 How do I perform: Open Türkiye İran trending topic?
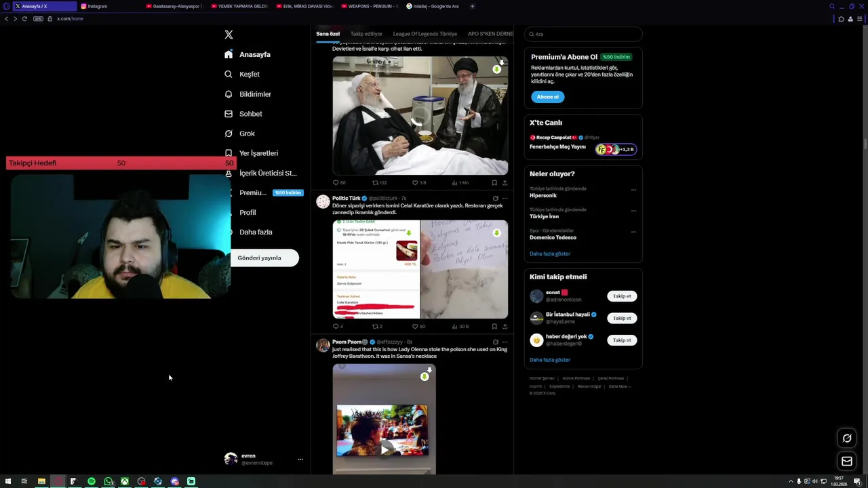(x=544, y=216)
